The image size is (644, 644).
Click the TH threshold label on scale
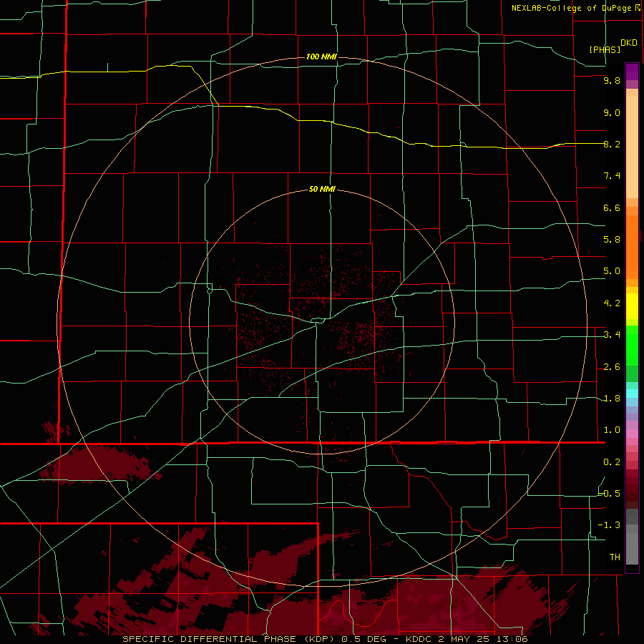615,557
